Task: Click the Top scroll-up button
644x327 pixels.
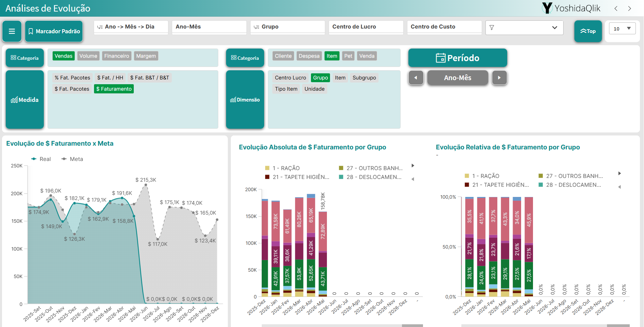Action: tap(588, 31)
